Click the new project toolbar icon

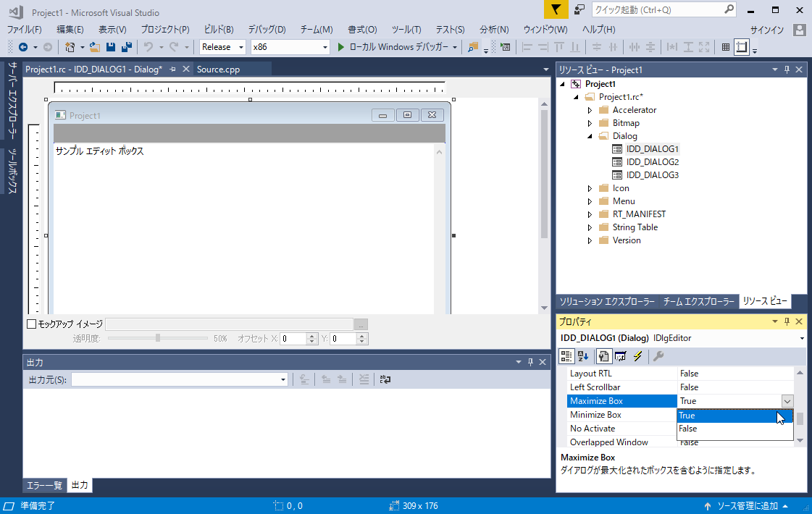pyautogui.click(x=70, y=47)
